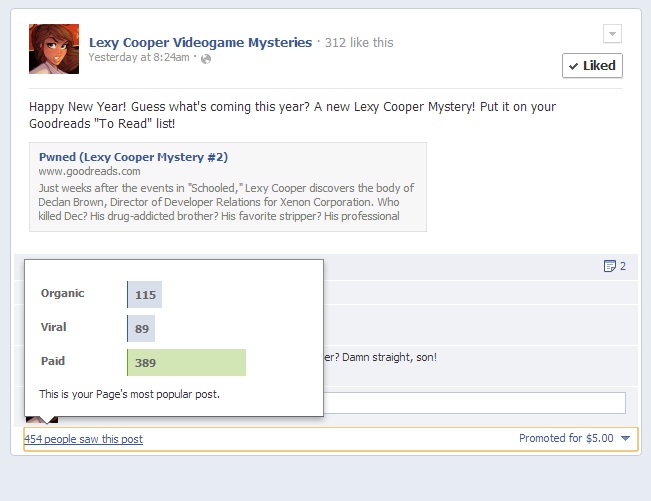Open the Lexy Cooper Videogame Mysteries page link
This screenshot has height=501, width=651.
tap(200, 43)
